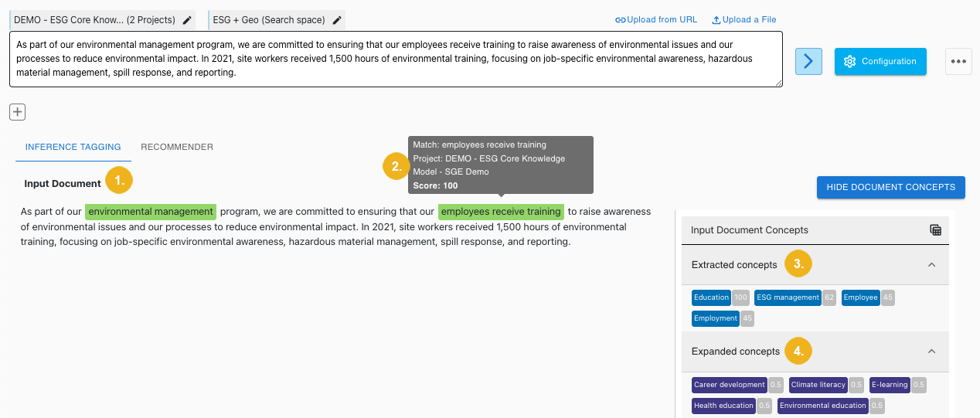Viewport: 980px width, 418px height.
Task: Collapse the Extracted concepts section
Action: click(x=931, y=264)
